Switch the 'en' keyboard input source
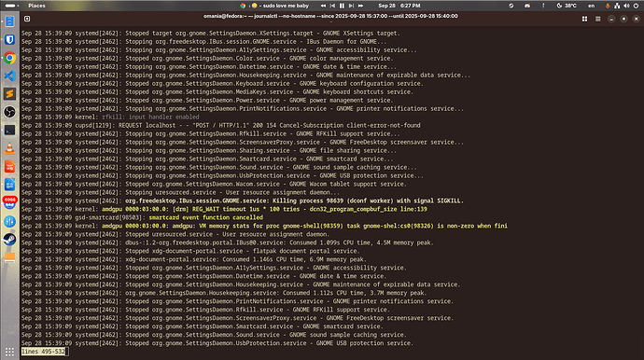 pos(591,6)
